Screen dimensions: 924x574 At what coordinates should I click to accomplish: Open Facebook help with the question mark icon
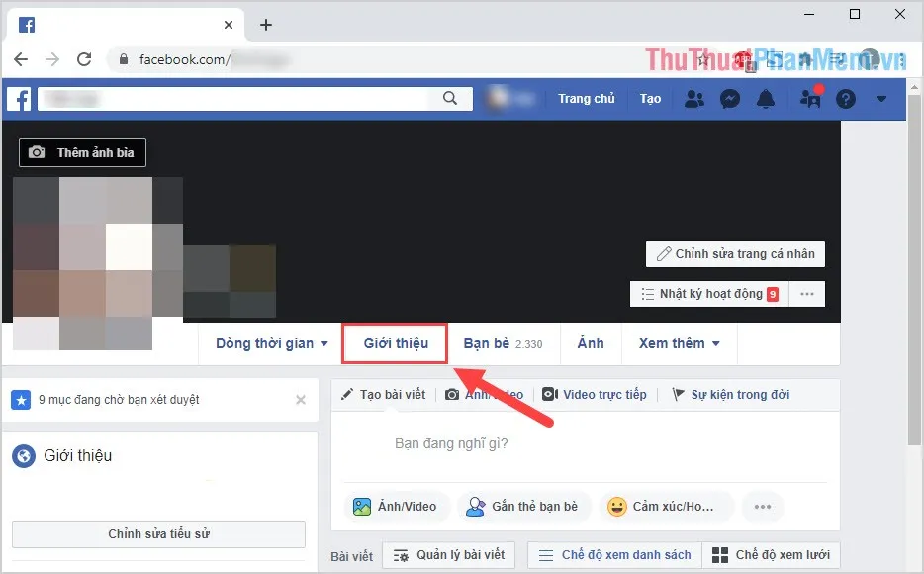coord(844,99)
